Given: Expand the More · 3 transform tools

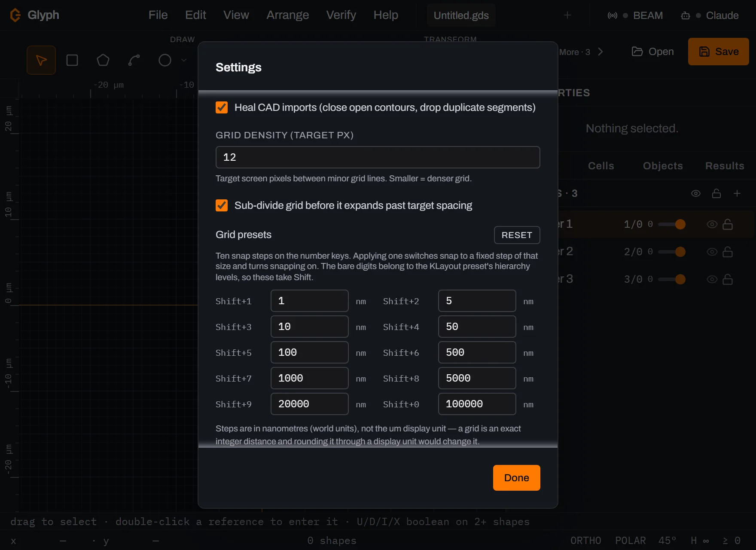Looking at the screenshot, I should 581,52.
